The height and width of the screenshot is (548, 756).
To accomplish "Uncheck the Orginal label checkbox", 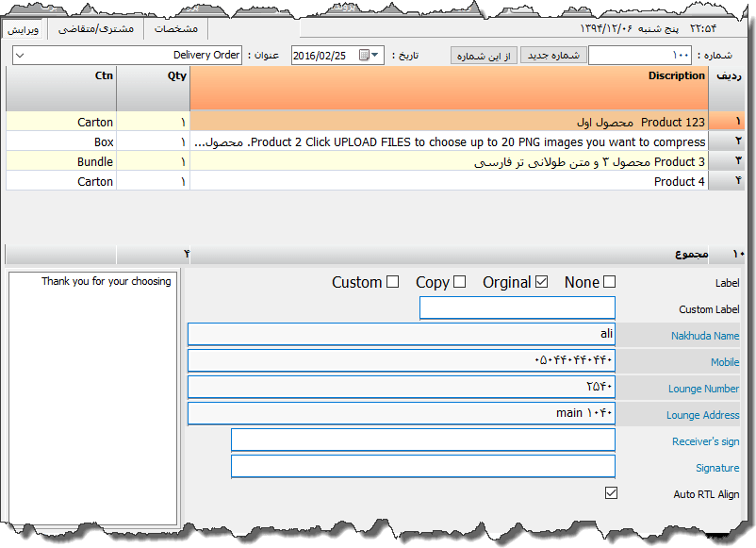I will click(541, 282).
